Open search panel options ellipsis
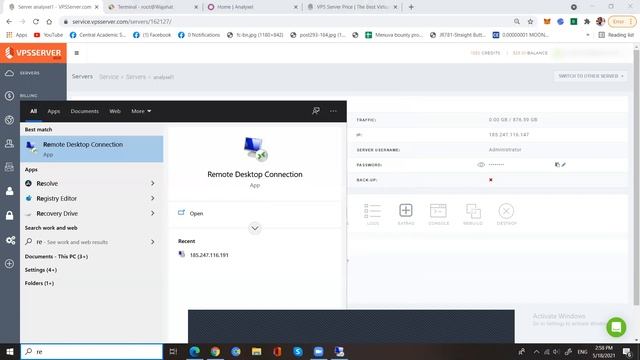The image size is (640, 360). pyautogui.click(x=333, y=111)
